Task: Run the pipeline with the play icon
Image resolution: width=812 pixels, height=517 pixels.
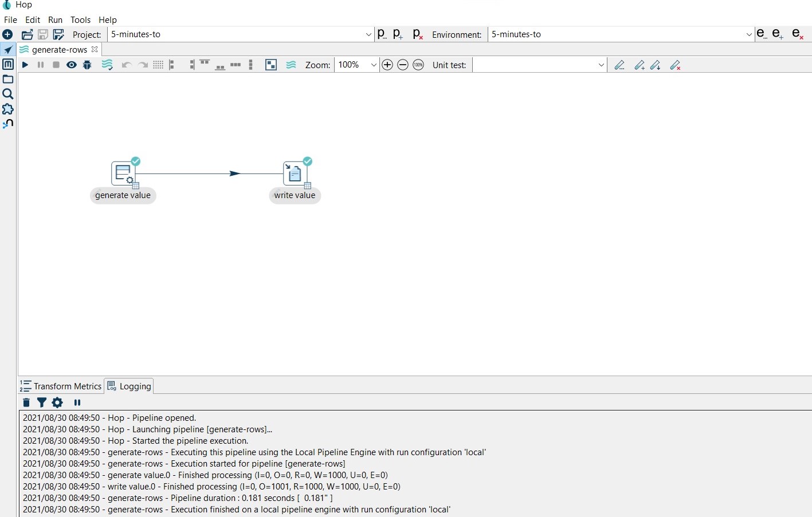Action: tap(25, 65)
